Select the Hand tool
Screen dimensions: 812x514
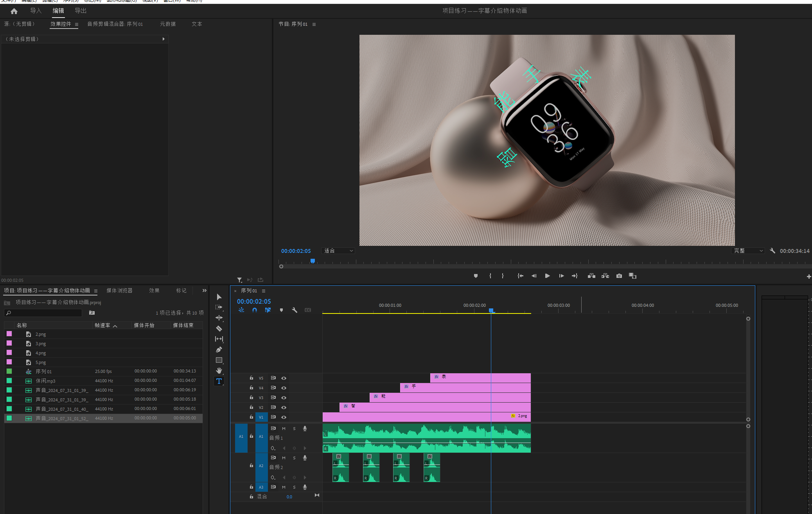click(x=219, y=370)
